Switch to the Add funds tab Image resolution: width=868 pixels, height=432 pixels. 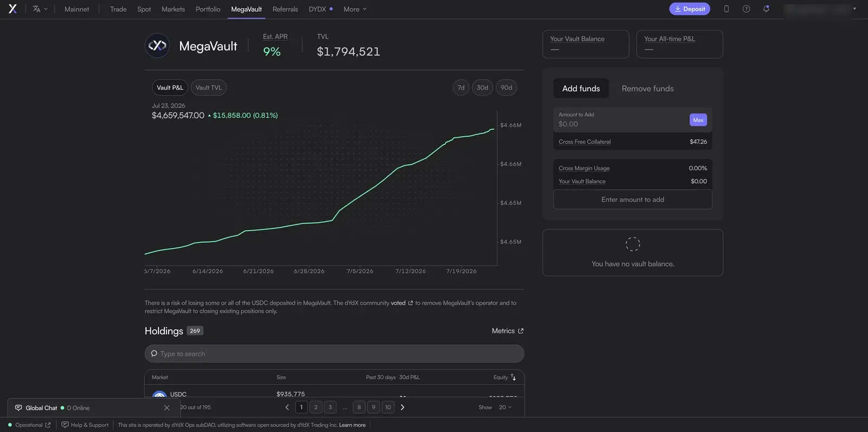coord(581,88)
